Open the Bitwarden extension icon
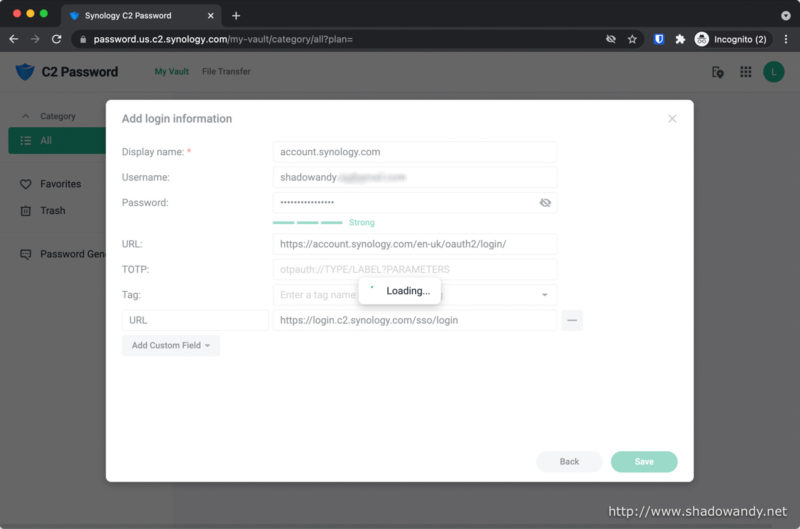Viewport: 800px width, 529px height. (x=659, y=39)
